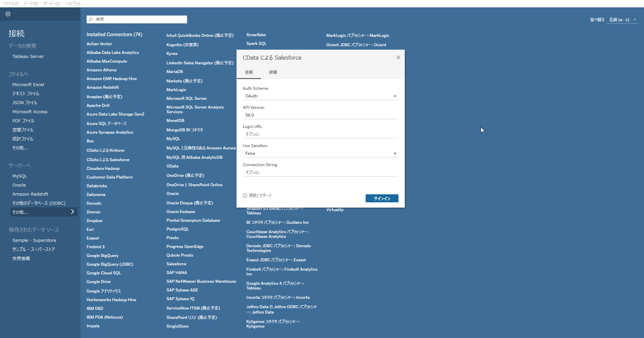Screen dimensions: 644x338
Task: Select Tableau Server in the sidebar
Action: pos(28,57)
